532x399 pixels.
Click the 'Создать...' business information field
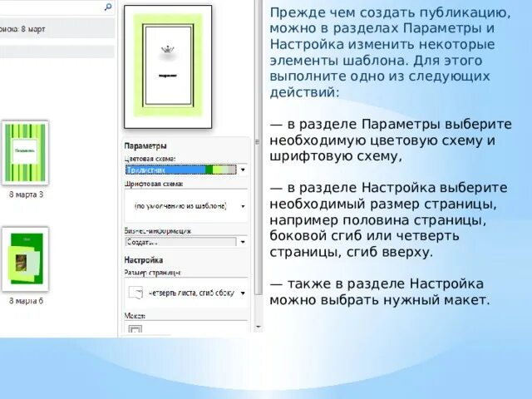click(181, 242)
